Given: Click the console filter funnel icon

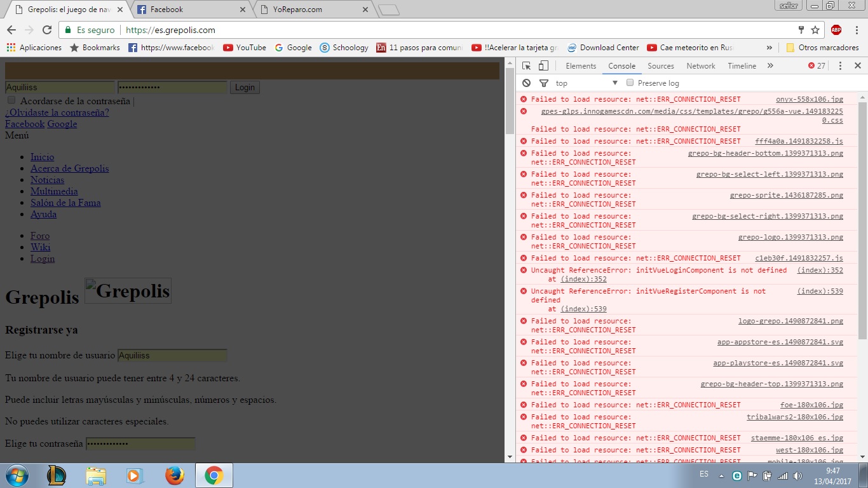Looking at the screenshot, I should (x=544, y=83).
